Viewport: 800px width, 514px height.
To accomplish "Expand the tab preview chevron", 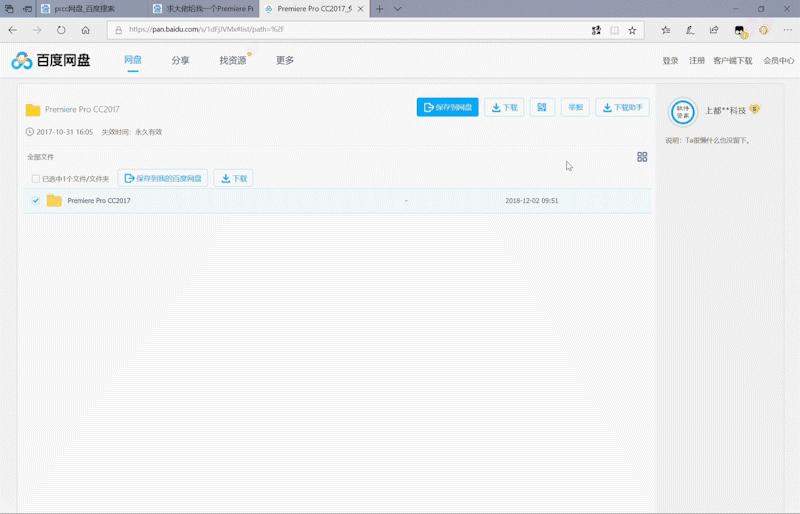I will click(397, 9).
